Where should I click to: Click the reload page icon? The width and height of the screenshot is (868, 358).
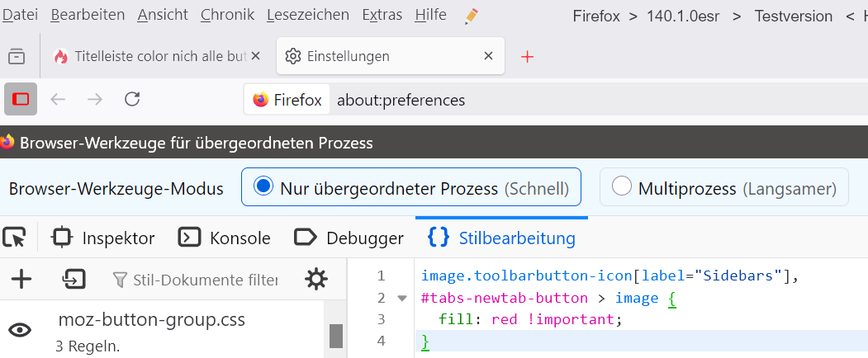pos(131,100)
